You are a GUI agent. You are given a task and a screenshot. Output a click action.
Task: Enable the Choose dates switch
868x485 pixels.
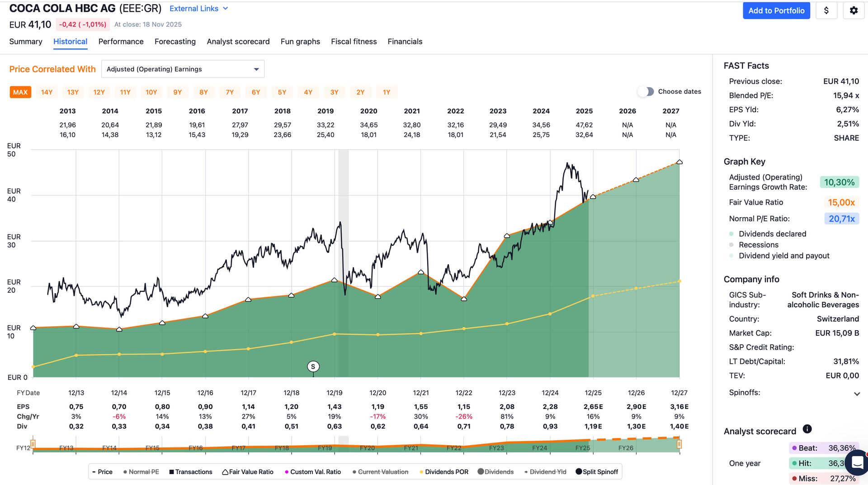click(646, 91)
